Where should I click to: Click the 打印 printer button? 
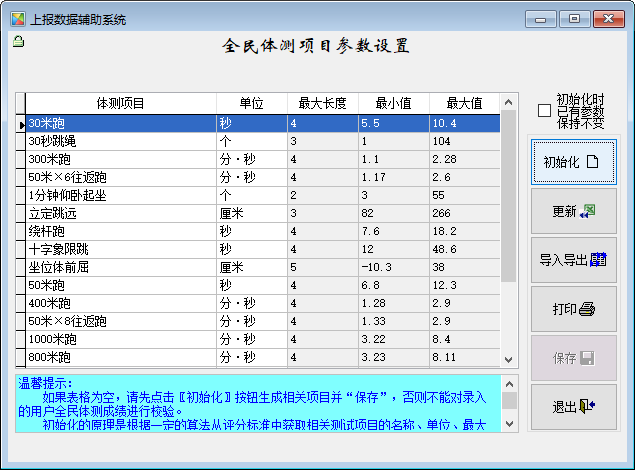pos(573,309)
